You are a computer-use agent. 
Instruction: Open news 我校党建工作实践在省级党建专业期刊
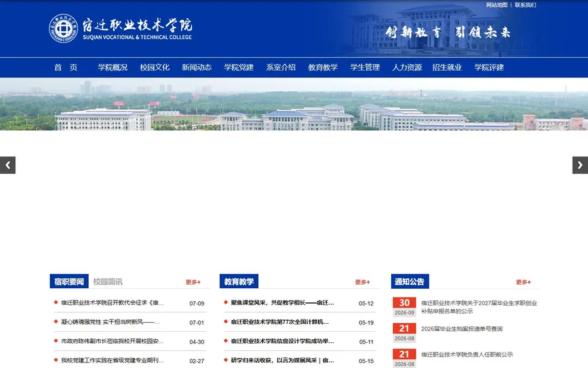[x=113, y=360]
